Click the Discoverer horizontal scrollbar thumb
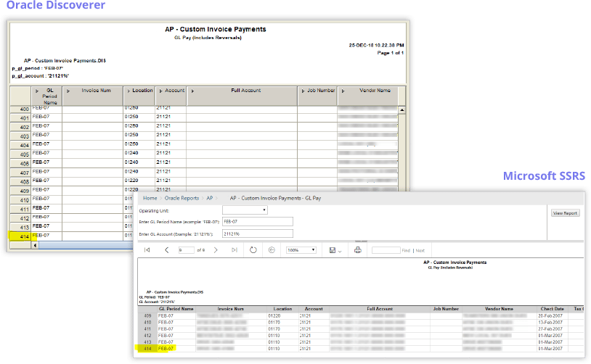Image resolution: width=591 pixels, height=364 pixels. 86,245
